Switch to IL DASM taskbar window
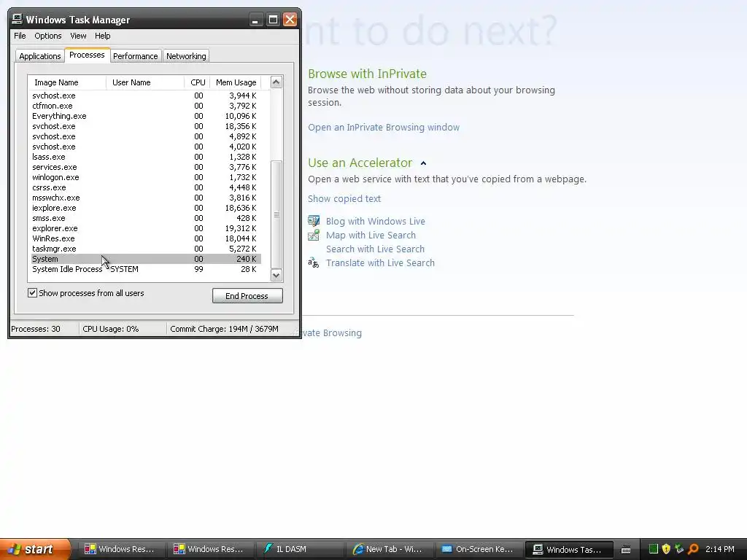The image size is (747, 560). pos(299,549)
